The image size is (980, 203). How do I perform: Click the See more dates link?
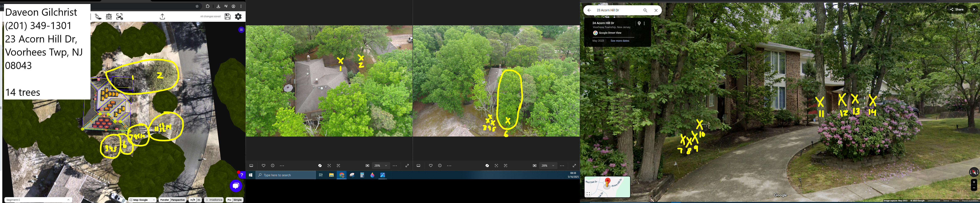[x=620, y=41]
